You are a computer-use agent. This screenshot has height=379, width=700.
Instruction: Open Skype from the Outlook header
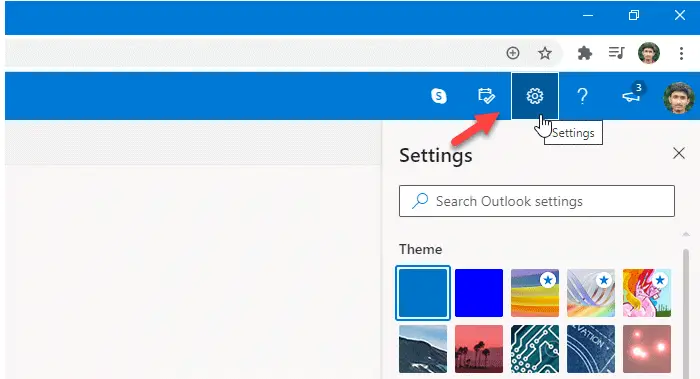(438, 96)
